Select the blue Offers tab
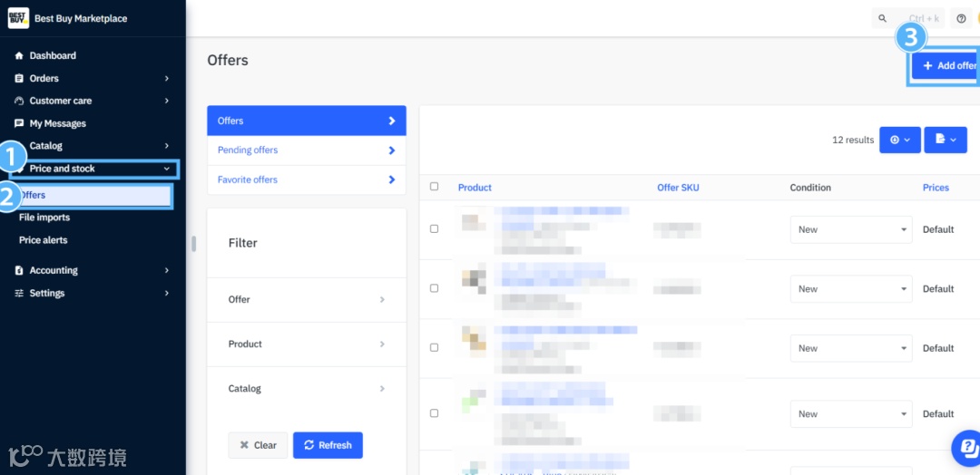 pos(307,121)
